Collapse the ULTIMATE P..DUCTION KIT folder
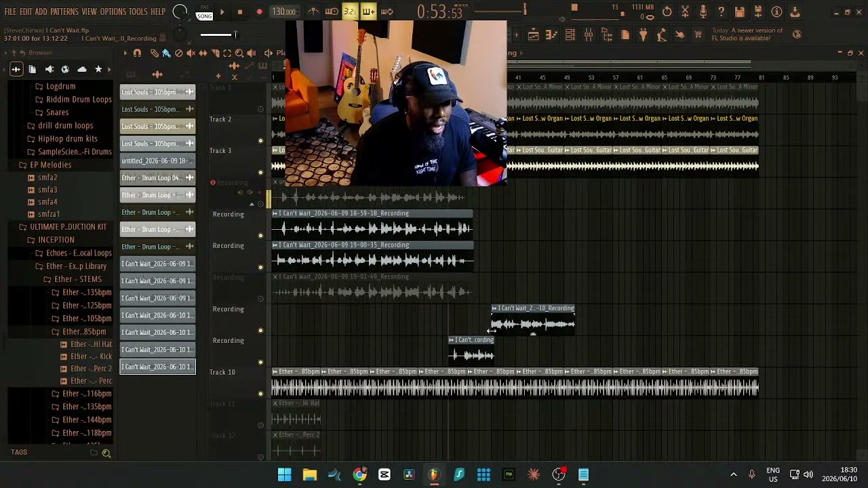Viewport: 868px width, 488px height. coord(62,227)
